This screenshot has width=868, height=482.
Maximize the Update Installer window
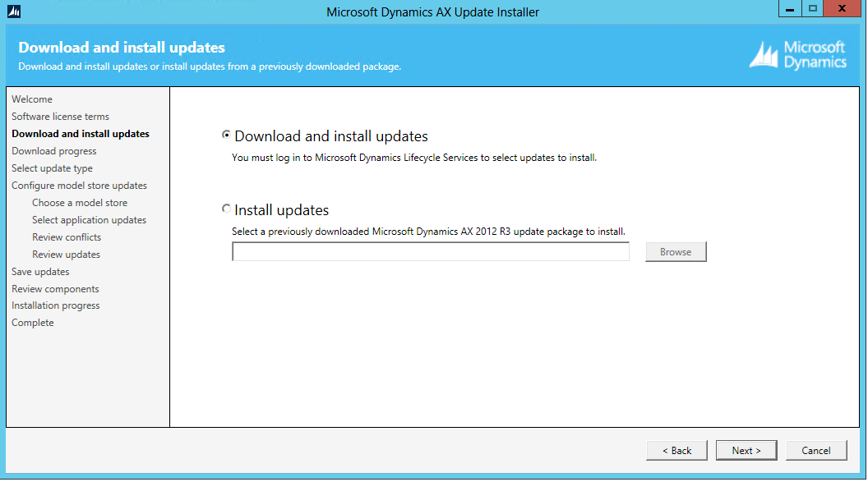coord(813,9)
